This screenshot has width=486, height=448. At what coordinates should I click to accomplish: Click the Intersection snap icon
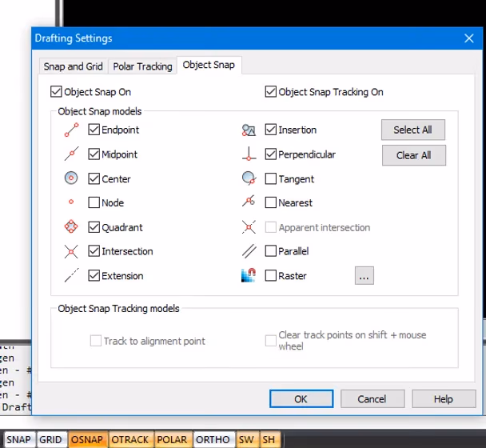tap(71, 251)
